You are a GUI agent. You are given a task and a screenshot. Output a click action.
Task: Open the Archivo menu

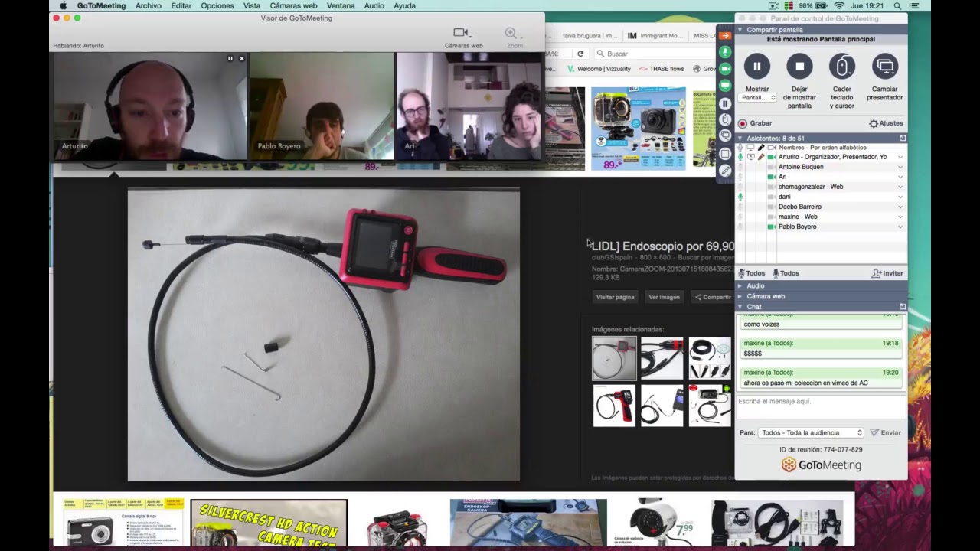tap(149, 5)
